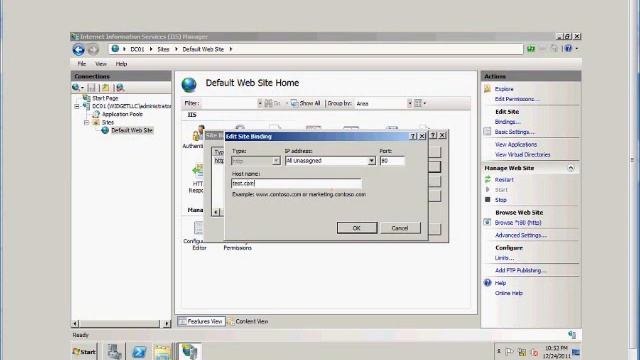640x360 pixels.
Task: Click the status bar network icon at right
Action: click(572, 335)
